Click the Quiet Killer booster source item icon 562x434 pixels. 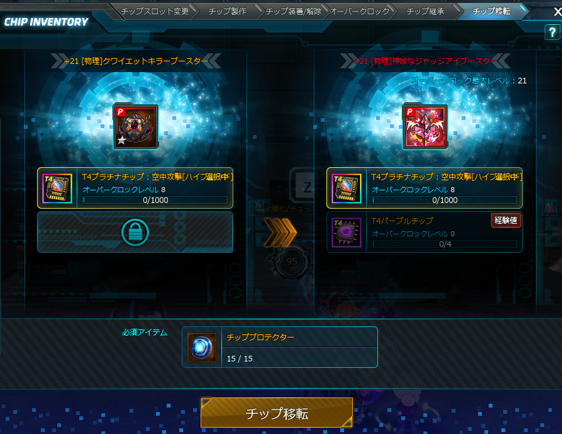point(135,127)
